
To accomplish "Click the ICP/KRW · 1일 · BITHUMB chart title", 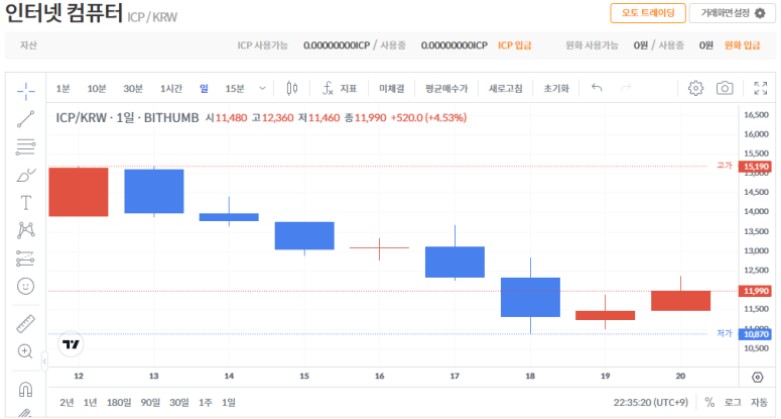I will click(127, 118).
